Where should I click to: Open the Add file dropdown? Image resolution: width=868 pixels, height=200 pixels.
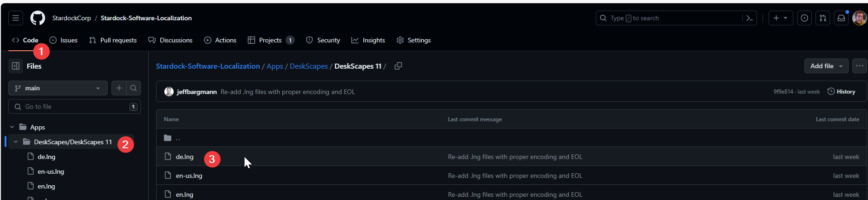pyautogui.click(x=827, y=66)
